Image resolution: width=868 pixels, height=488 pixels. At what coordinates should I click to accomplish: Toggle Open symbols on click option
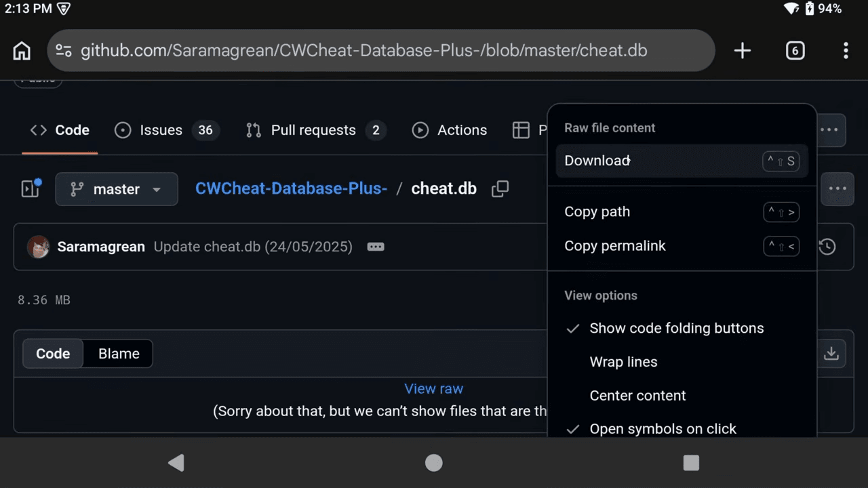pos(682,428)
